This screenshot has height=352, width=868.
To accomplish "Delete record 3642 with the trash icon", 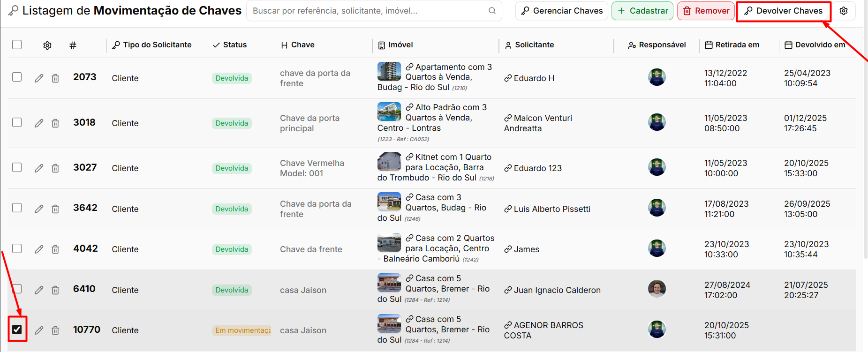I will click(55, 209).
